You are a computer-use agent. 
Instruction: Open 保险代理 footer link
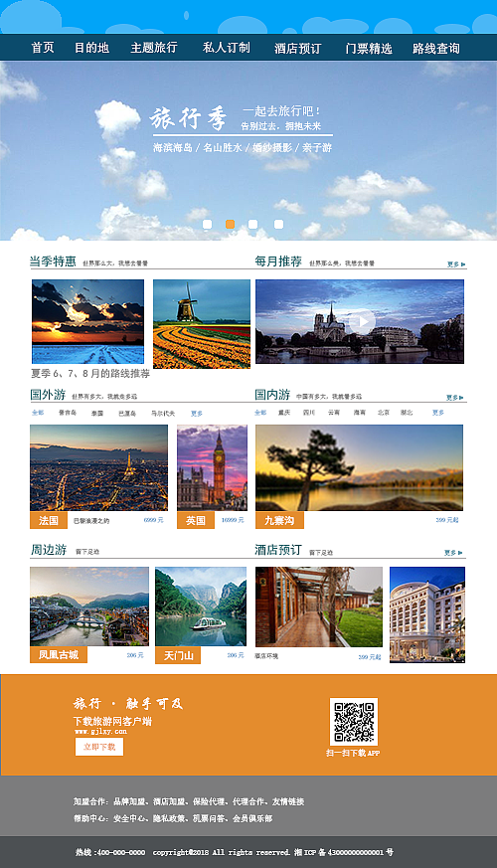click(209, 801)
